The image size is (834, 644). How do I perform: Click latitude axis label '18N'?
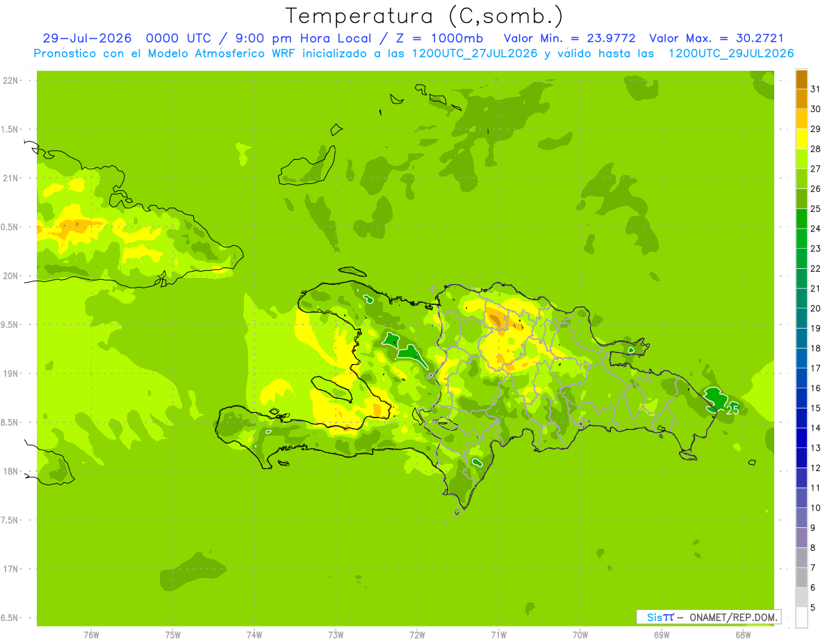pyautogui.click(x=11, y=471)
